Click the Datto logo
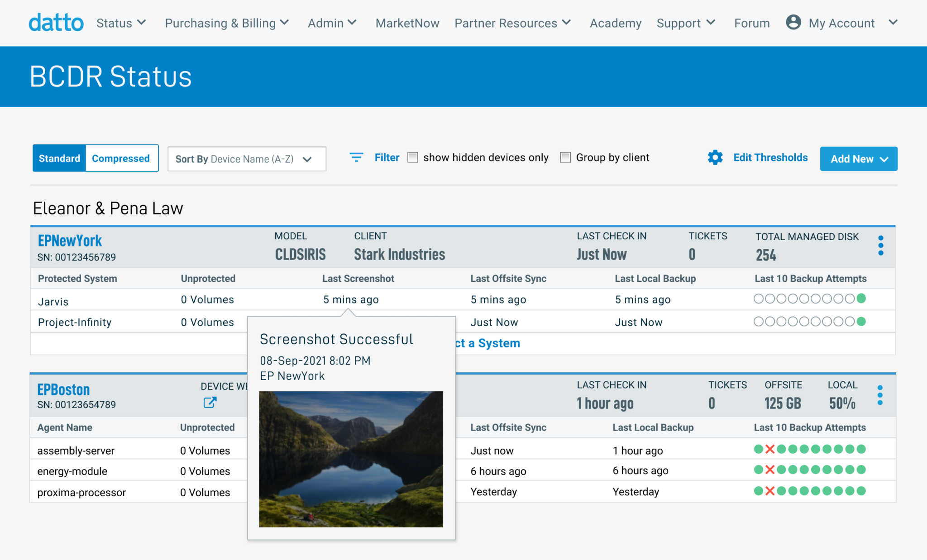Image resolution: width=927 pixels, height=560 pixels. coord(56,22)
